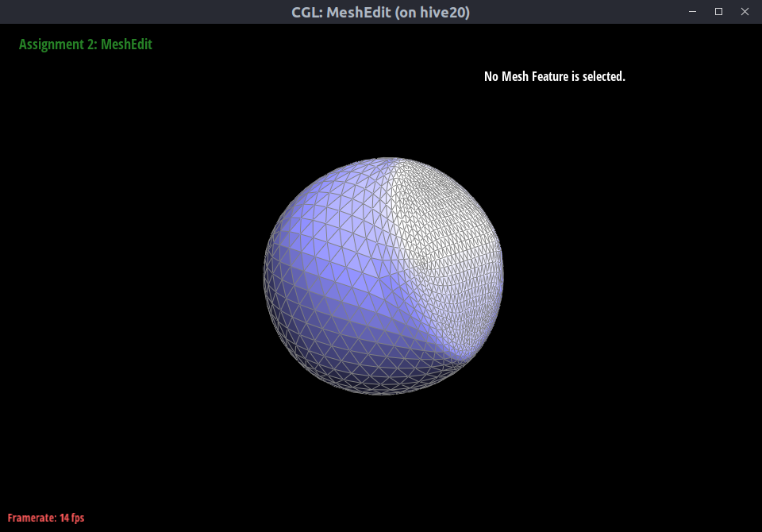Click the empty black area below the sphere

tap(383, 461)
